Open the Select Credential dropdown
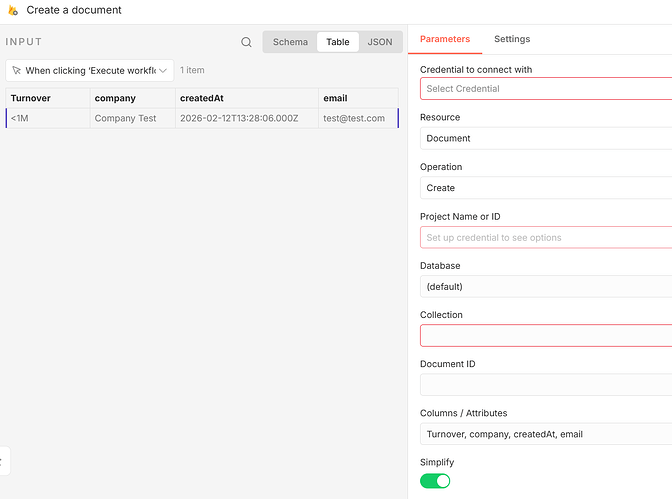This screenshot has width=672, height=499. tap(546, 89)
